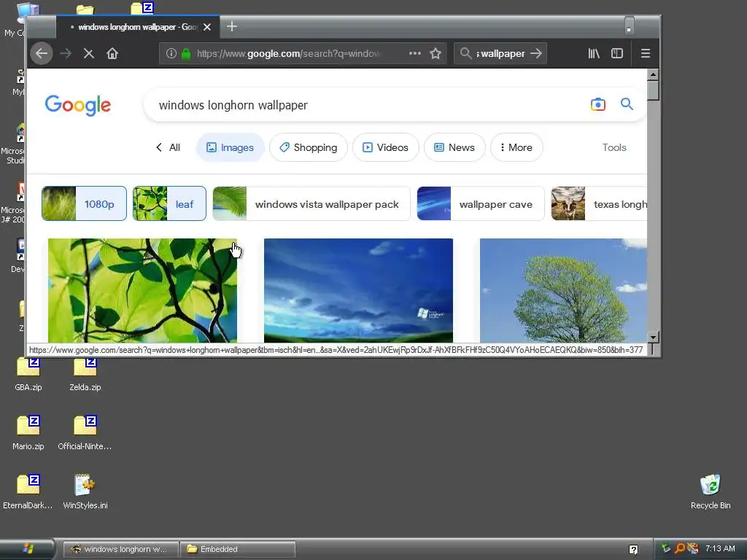Open Mario.zip on the desktop
Image resolution: width=747 pixels, height=560 pixels.
(x=28, y=432)
